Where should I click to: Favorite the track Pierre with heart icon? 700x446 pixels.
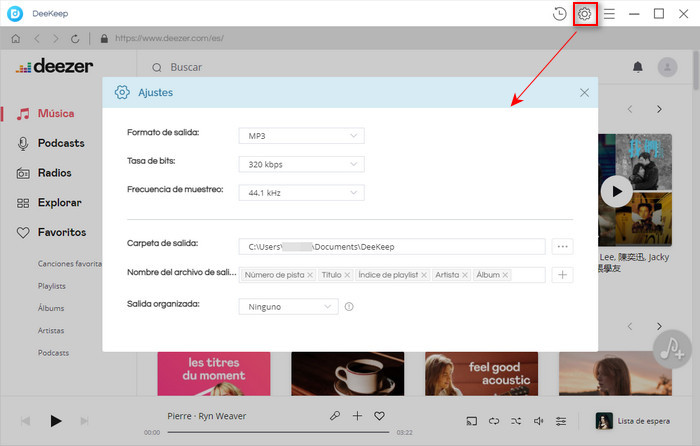click(379, 416)
